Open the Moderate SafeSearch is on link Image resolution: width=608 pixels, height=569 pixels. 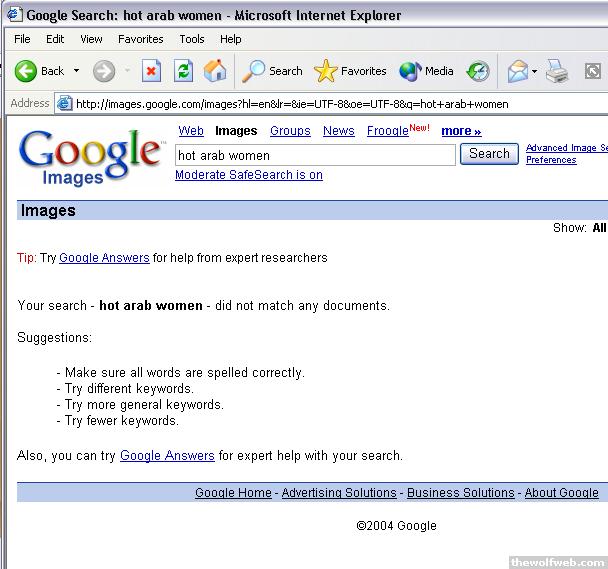click(248, 175)
